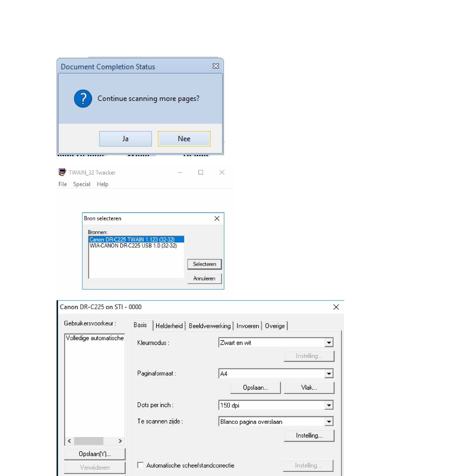Click Ja to continue scanning more pages
Screen dimensions: 476x476
[x=125, y=139]
